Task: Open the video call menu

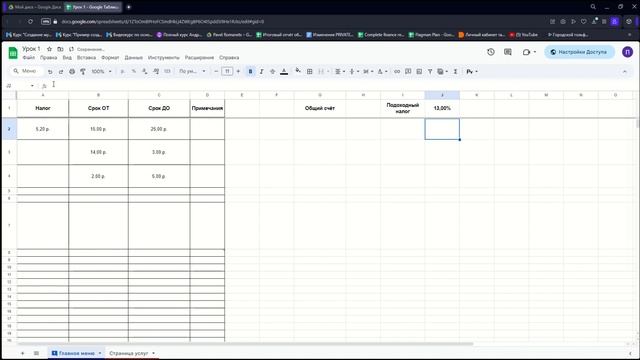Action: pos(529,52)
